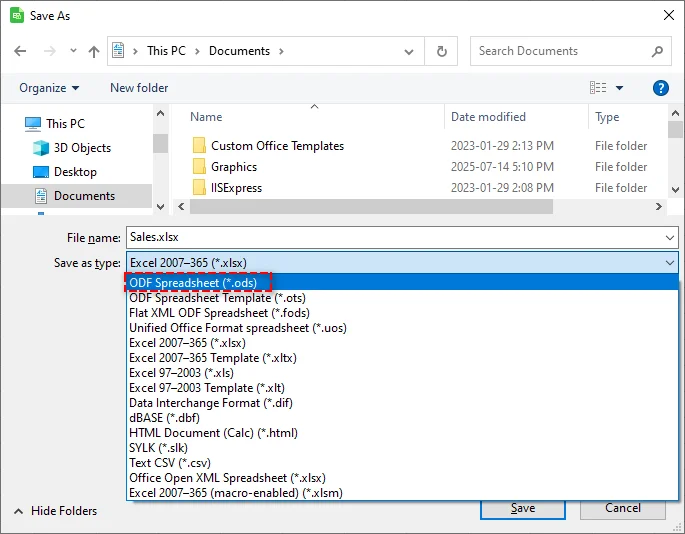Viewport: 685px width, 534px height.
Task: Sort by the Type column header
Action: [607, 117]
